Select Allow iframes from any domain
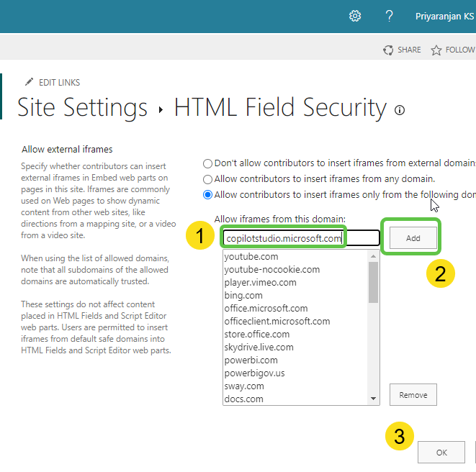This screenshot has width=476, height=472. 208,178
